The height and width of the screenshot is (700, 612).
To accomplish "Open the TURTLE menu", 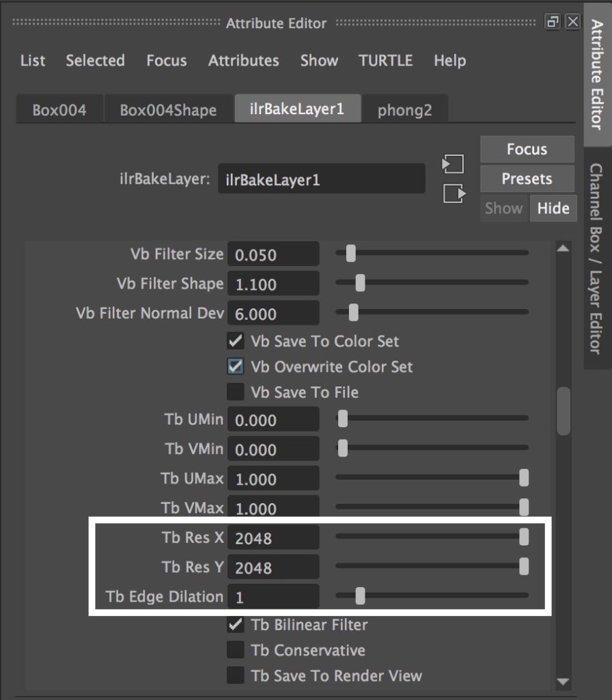I will coord(386,61).
